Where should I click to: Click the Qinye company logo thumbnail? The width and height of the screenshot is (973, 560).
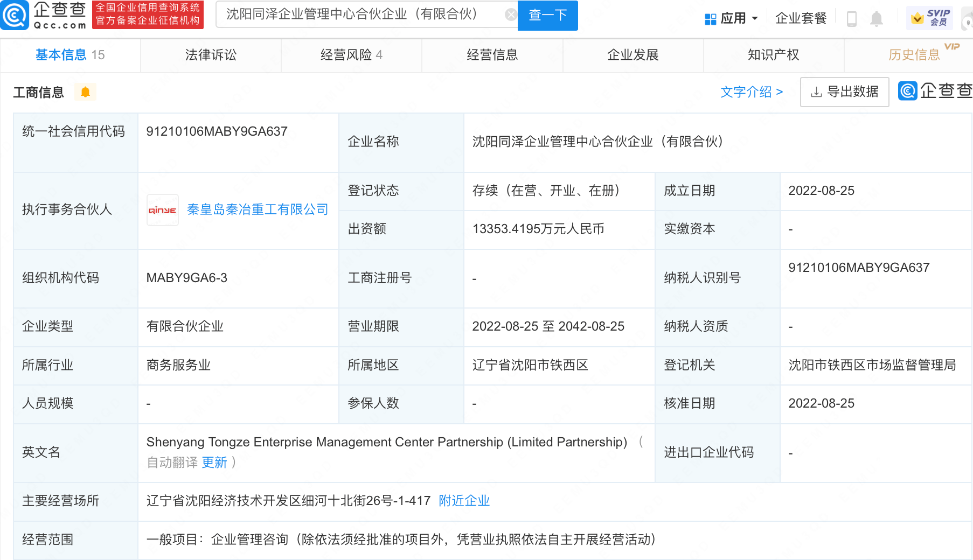point(162,210)
